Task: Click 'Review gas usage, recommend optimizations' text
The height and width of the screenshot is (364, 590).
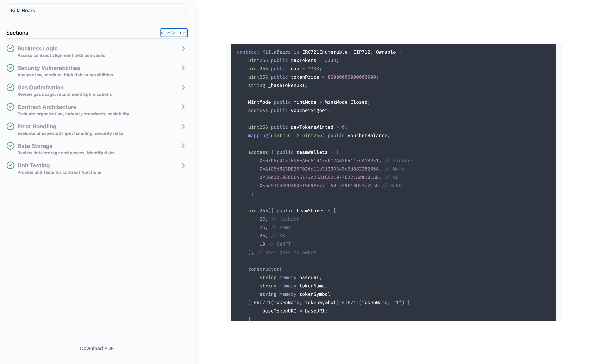Action: 65,94
